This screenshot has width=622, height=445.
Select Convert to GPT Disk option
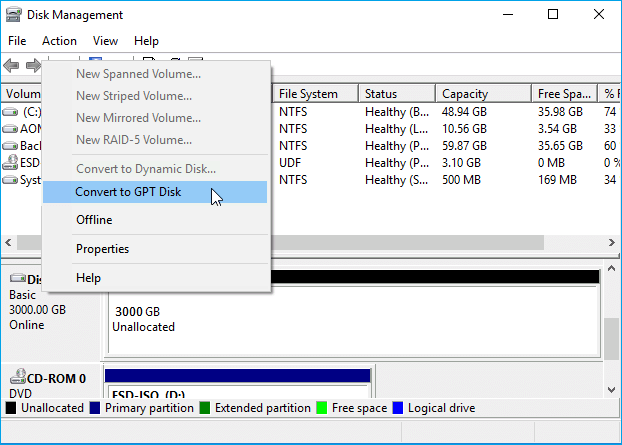click(128, 191)
